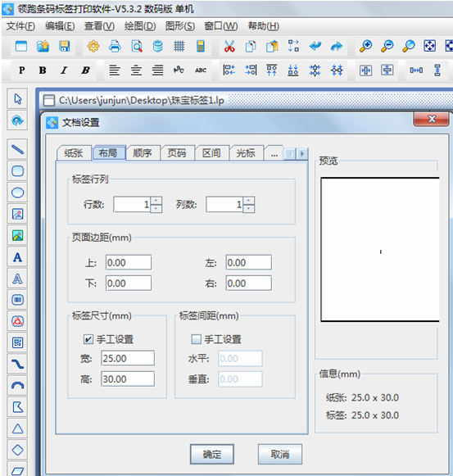This screenshot has width=453, height=476.
Task: Switch to the 纸张 tab
Action: [x=74, y=153]
